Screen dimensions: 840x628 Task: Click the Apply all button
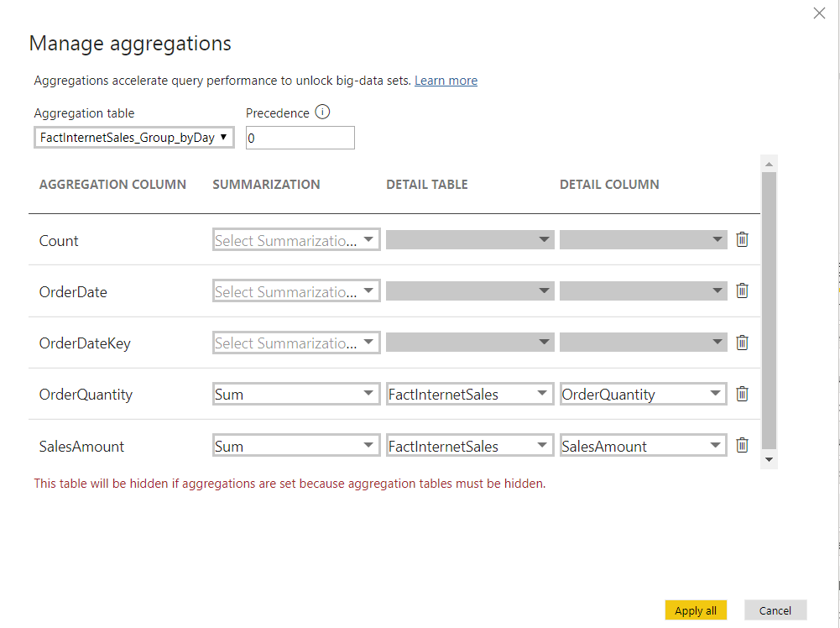(696, 610)
